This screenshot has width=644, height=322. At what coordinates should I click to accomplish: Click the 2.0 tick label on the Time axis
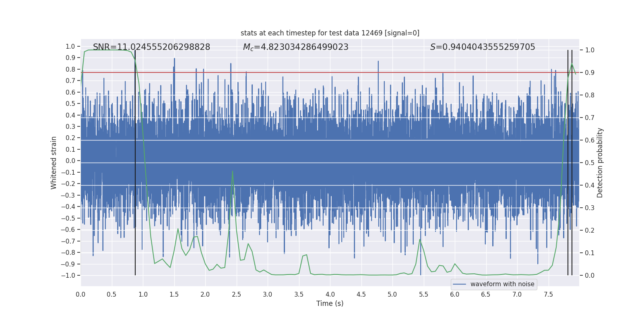click(205, 294)
